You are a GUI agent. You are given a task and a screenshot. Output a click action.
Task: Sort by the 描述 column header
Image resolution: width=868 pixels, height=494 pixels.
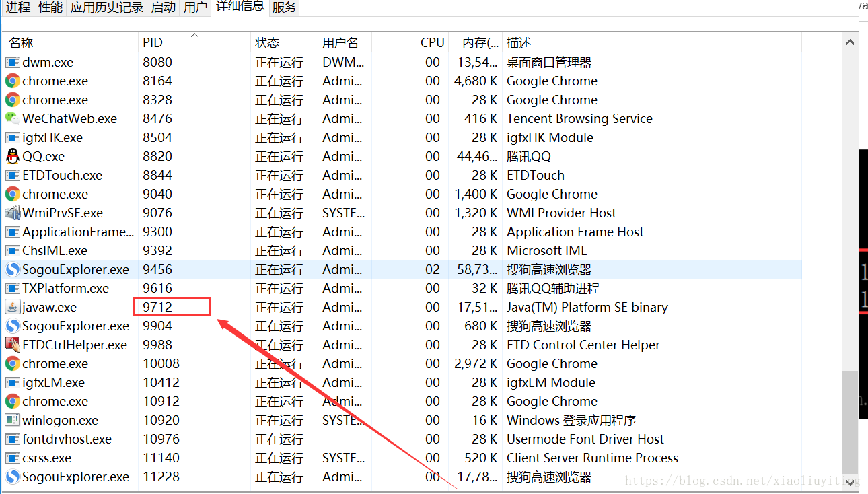[x=652, y=42]
